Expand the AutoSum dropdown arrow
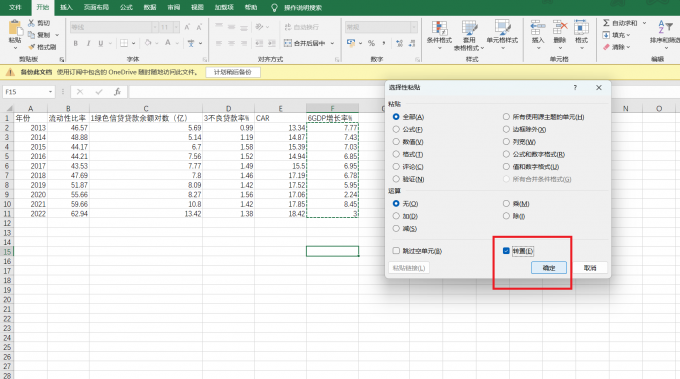Screen dimensions: 680x379 coord(644,23)
